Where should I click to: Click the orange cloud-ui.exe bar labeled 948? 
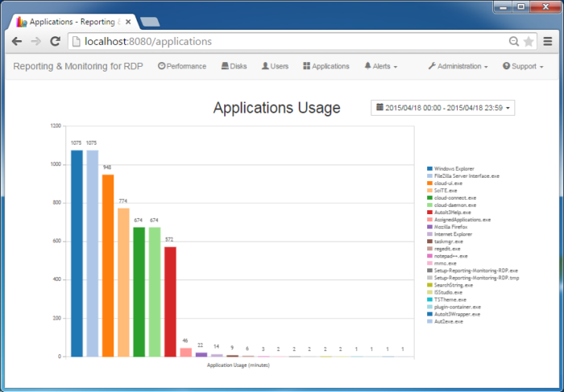click(108, 266)
